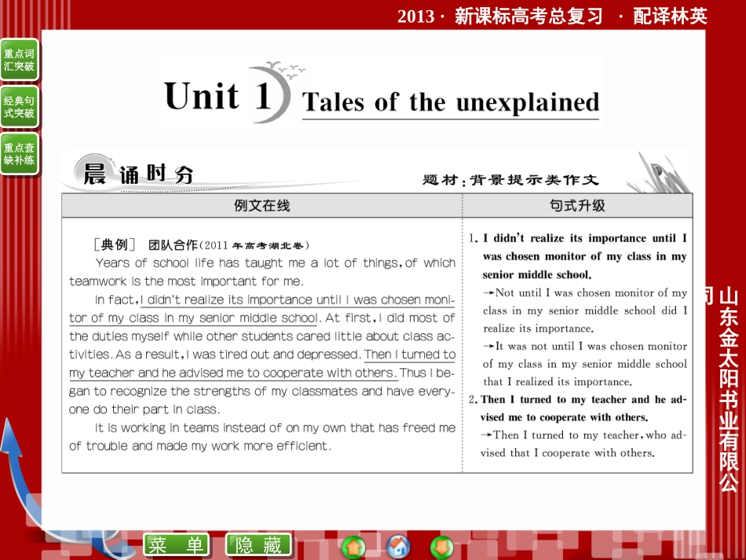The image size is (746, 560).
Task: Click the line 'teamwork is the most important for me'
Action: [x=187, y=282]
